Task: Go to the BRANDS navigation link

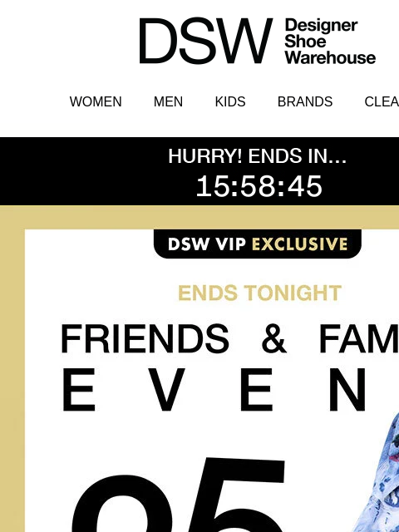Action: click(305, 101)
